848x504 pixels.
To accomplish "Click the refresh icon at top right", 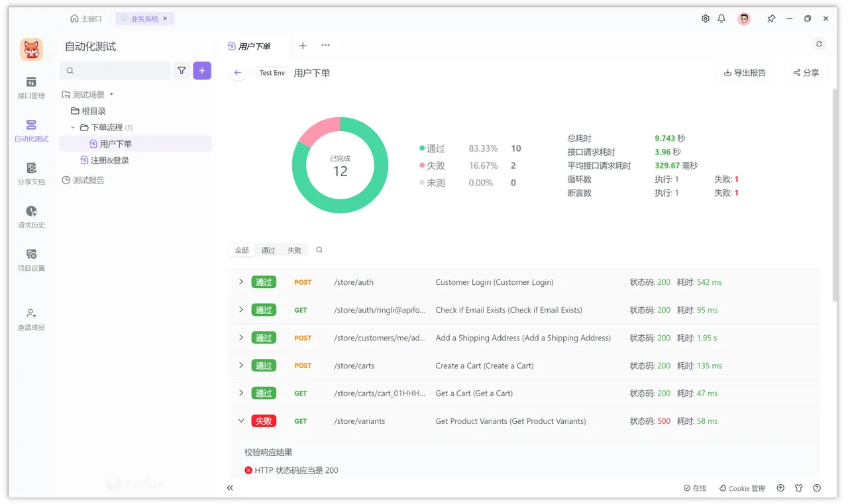I will pyautogui.click(x=819, y=44).
